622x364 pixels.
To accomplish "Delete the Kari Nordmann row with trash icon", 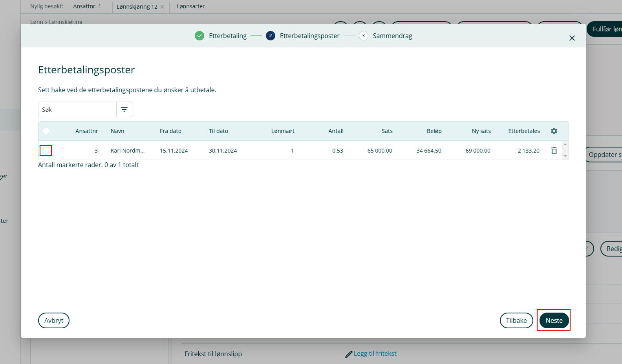I will pyautogui.click(x=554, y=151).
